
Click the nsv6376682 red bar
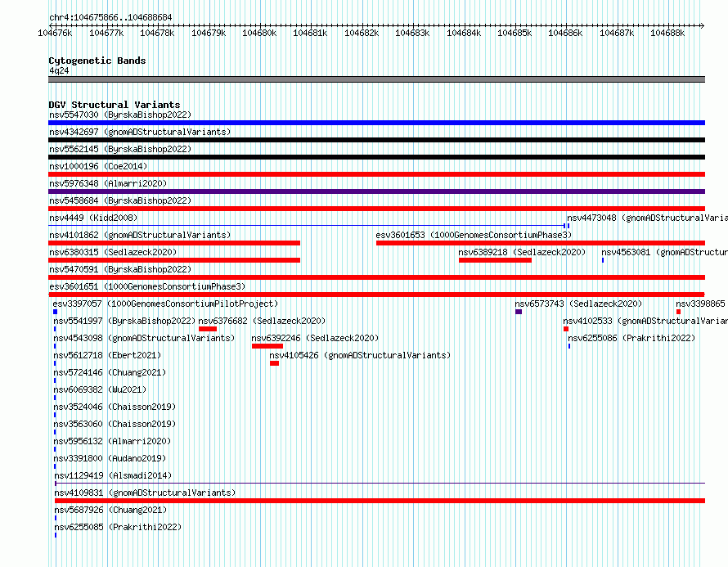tap(208, 329)
